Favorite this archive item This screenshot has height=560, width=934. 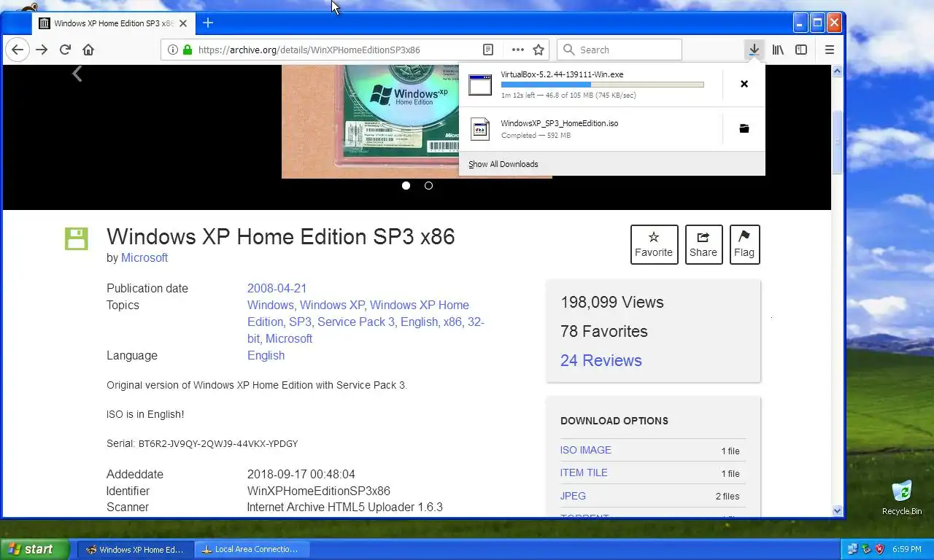tap(654, 244)
